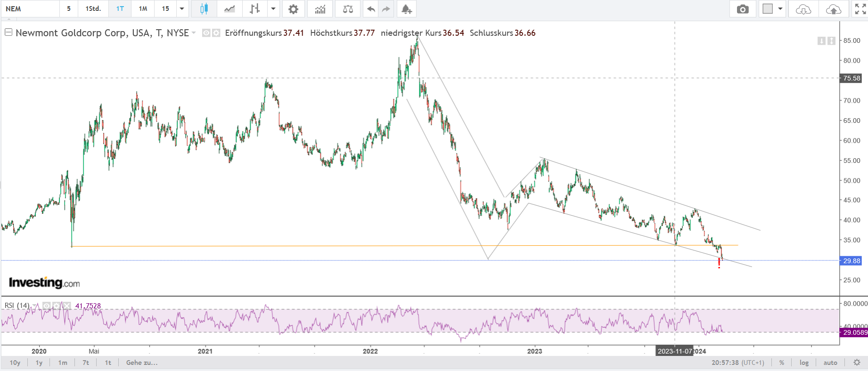Create an alert with the bell icon

[x=406, y=9]
